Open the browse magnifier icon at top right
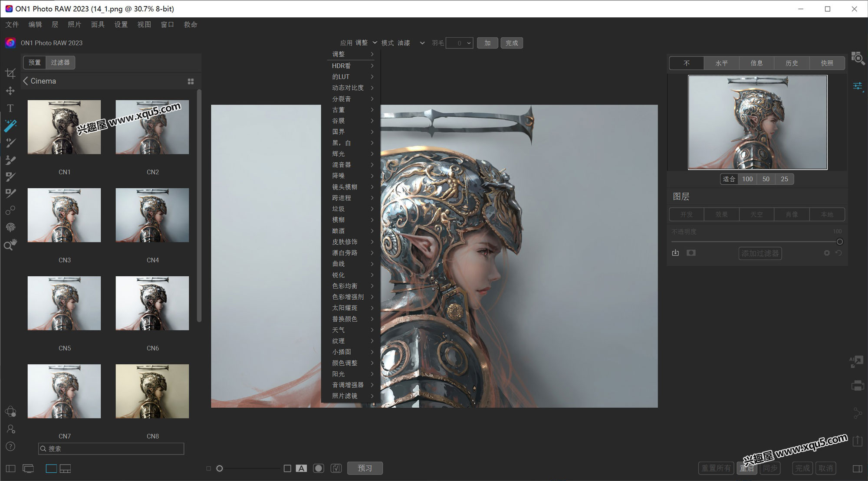The width and height of the screenshot is (868, 481). tap(858, 58)
